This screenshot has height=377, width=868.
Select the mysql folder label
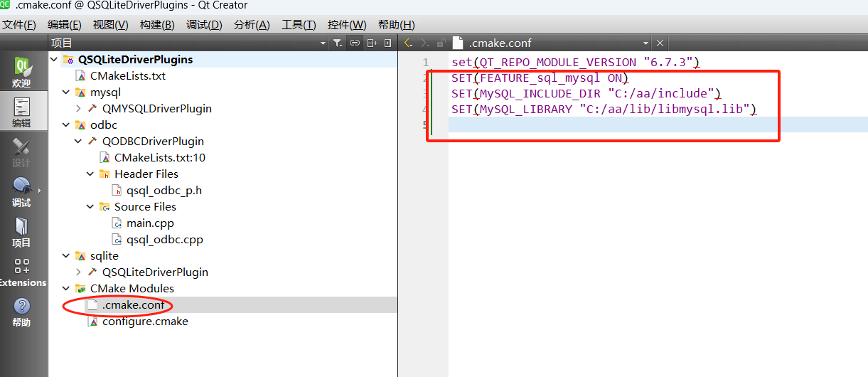105,92
